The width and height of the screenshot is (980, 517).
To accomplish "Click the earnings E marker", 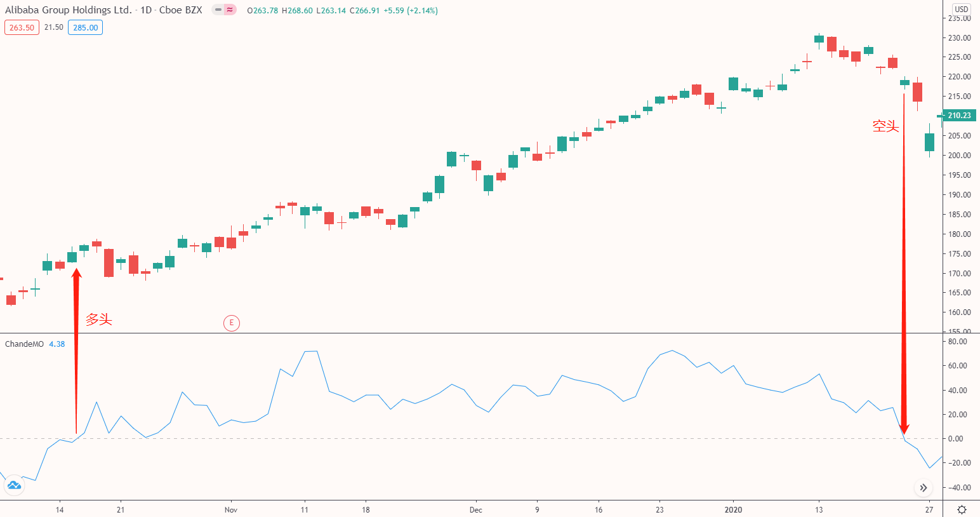I will tap(232, 323).
